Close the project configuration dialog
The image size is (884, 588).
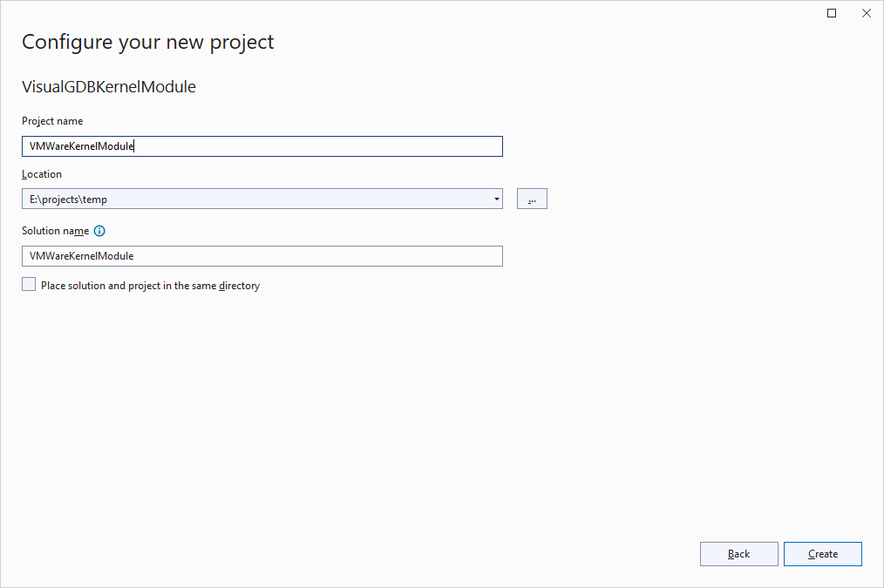[x=867, y=13]
